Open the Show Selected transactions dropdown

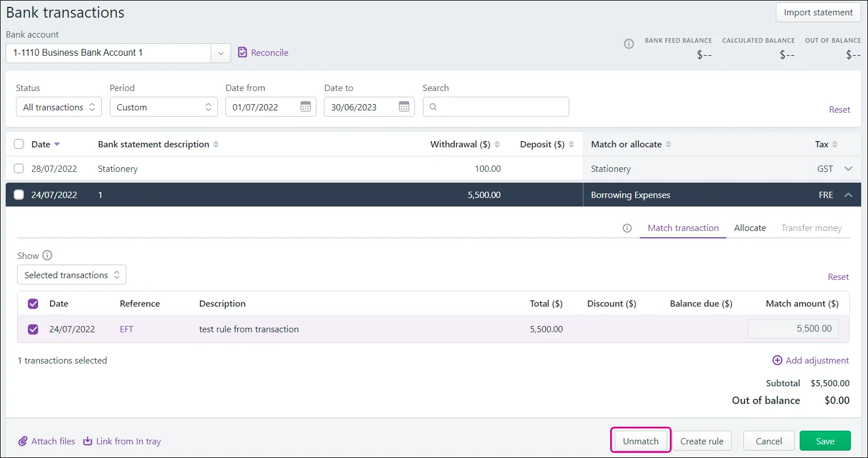click(x=72, y=275)
